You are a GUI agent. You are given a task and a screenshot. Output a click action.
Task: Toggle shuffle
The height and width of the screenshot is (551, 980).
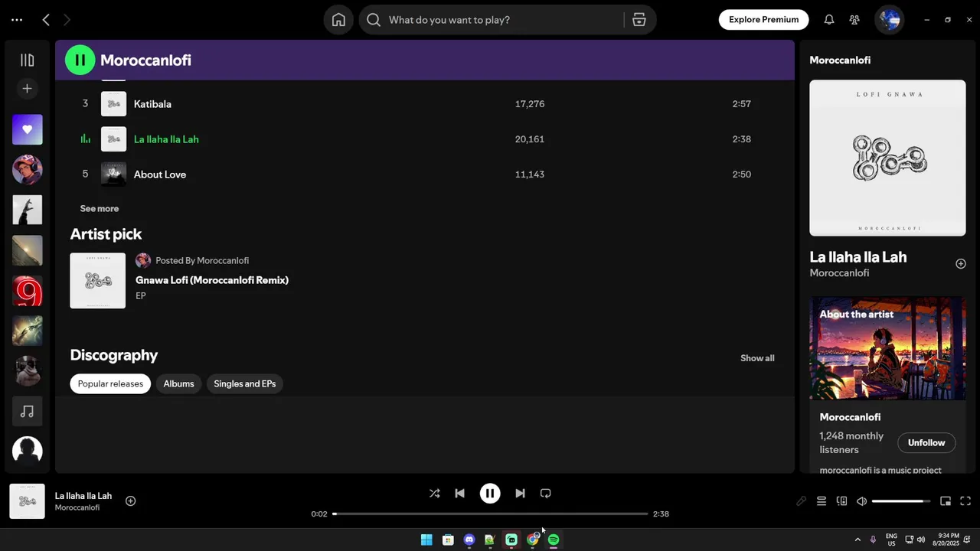[x=434, y=494]
